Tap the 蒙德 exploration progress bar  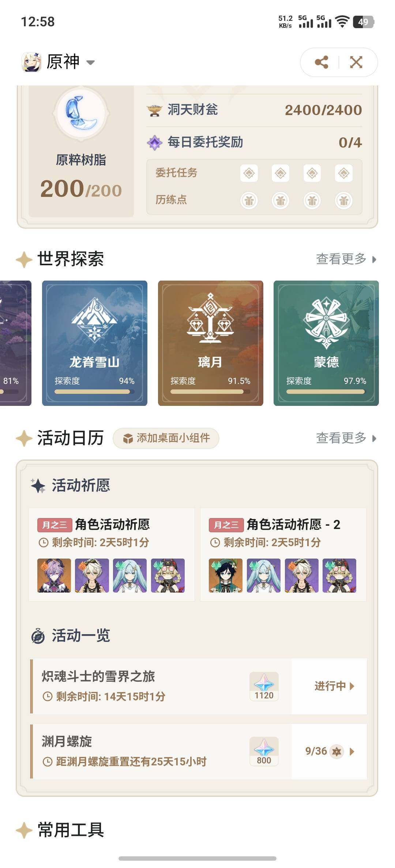click(326, 392)
